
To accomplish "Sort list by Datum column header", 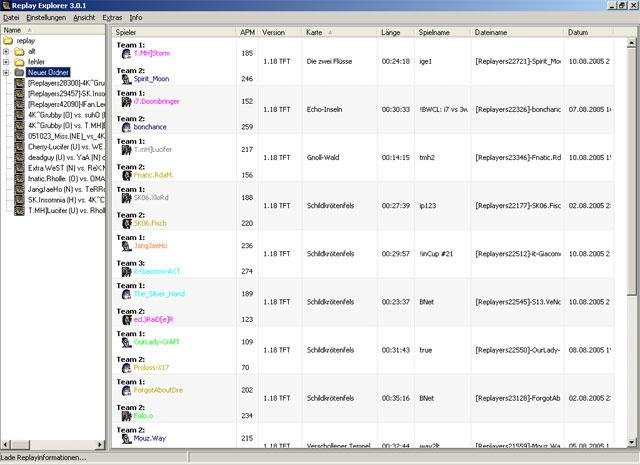I will click(589, 32).
